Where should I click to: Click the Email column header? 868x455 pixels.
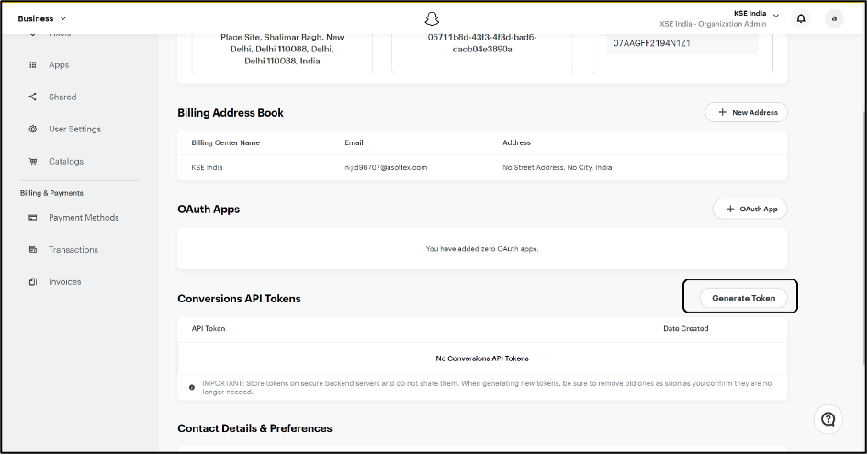pyautogui.click(x=354, y=143)
